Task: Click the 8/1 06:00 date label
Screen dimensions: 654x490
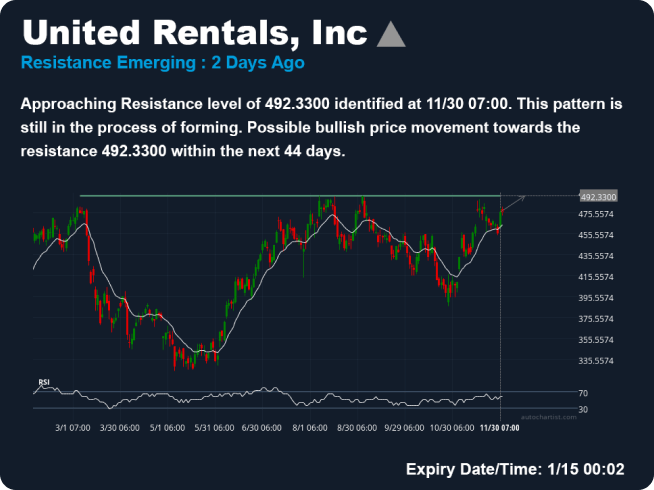Action: coord(310,428)
